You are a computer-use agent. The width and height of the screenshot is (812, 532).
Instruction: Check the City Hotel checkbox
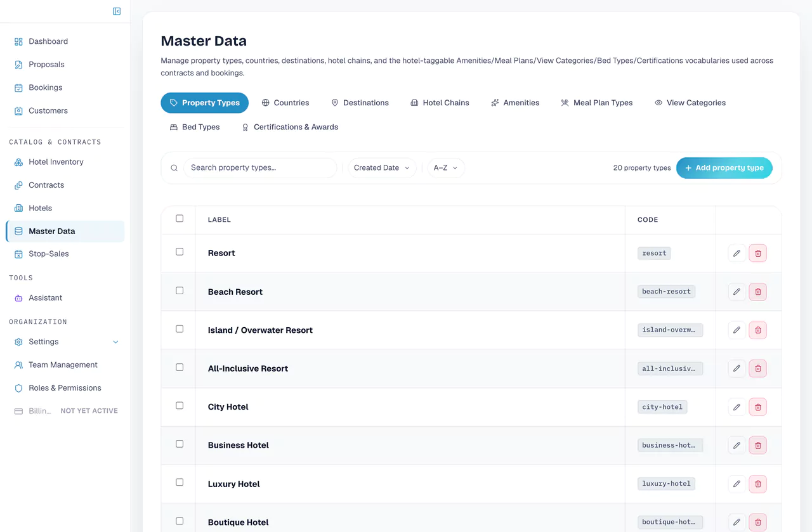(x=180, y=406)
